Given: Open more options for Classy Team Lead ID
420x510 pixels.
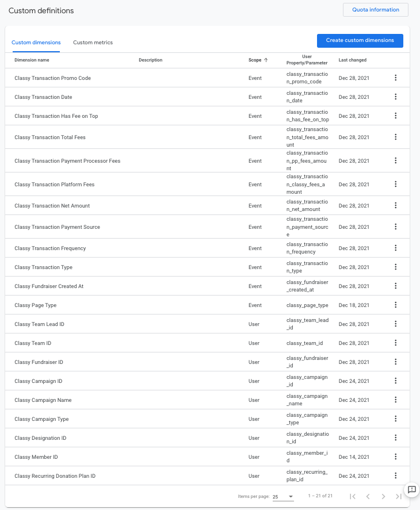Looking at the screenshot, I should coord(396,324).
